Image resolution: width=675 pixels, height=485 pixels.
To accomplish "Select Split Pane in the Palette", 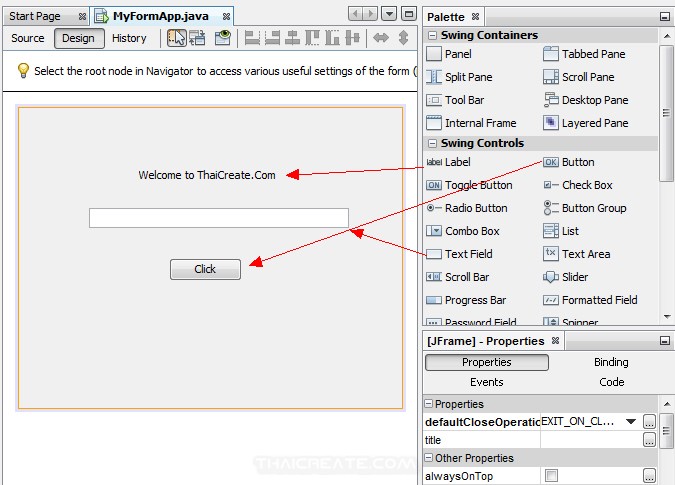I will click(x=459, y=77).
